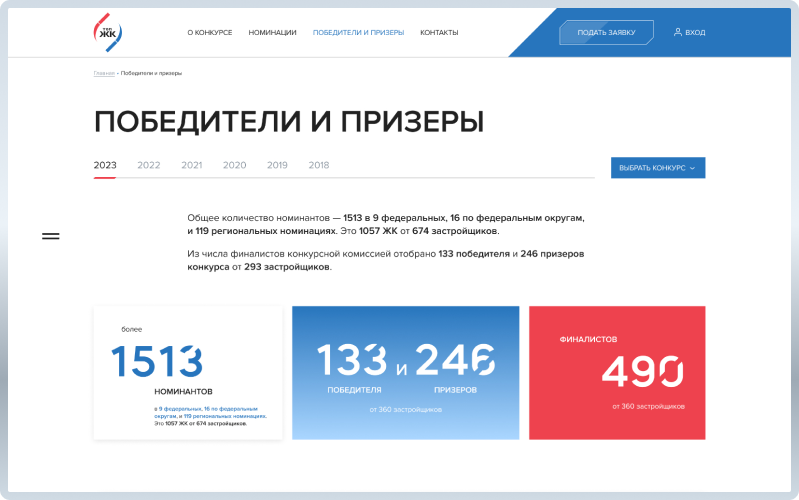Switch to the 2022 year tab

coord(149,165)
